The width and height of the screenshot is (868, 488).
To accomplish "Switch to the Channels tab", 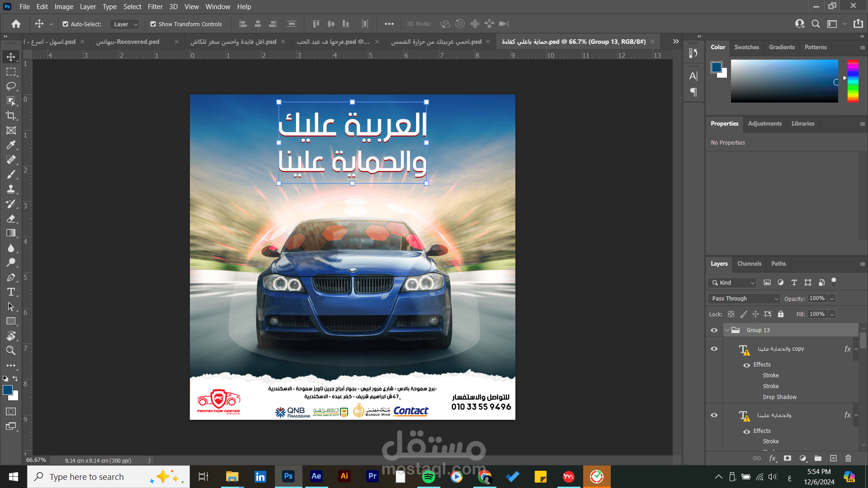I will pos(749,264).
